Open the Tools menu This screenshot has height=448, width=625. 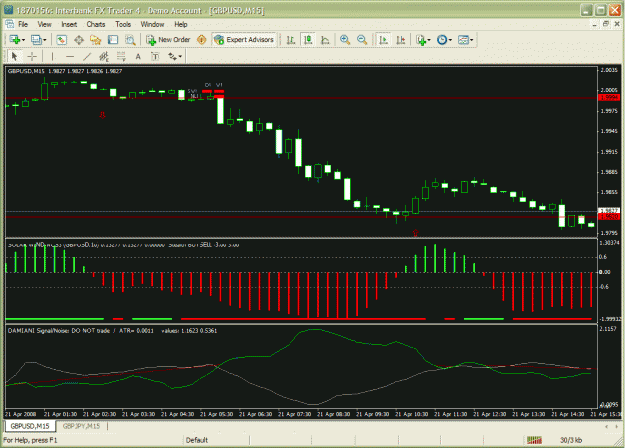pos(123,24)
